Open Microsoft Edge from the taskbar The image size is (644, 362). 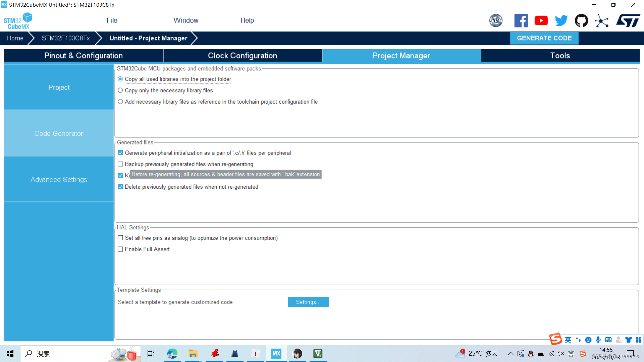[172, 353]
